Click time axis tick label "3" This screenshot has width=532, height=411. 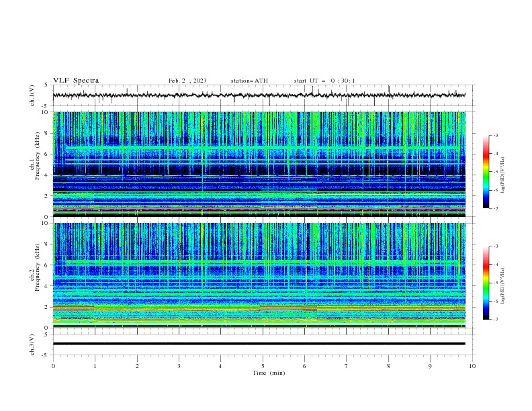(179, 366)
